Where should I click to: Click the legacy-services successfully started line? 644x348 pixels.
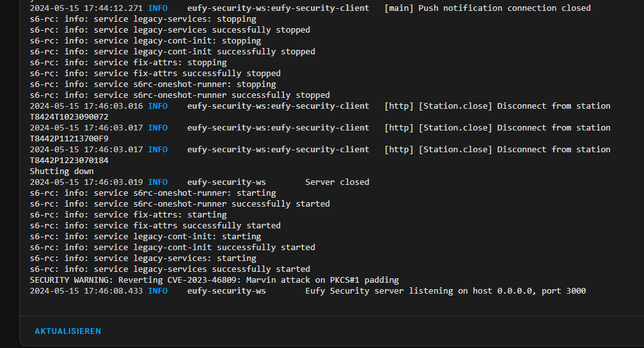click(170, 269)
